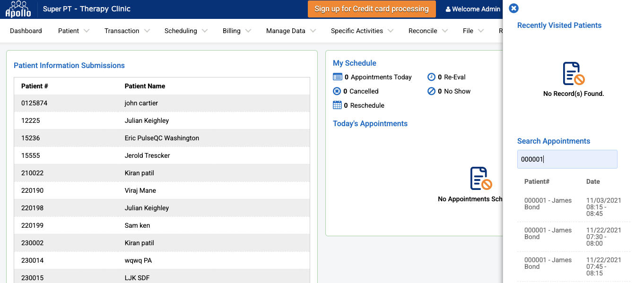Click the Re-Eval clock icon
The width and height of the screenshot is (644, 283).
pos(431,77)
